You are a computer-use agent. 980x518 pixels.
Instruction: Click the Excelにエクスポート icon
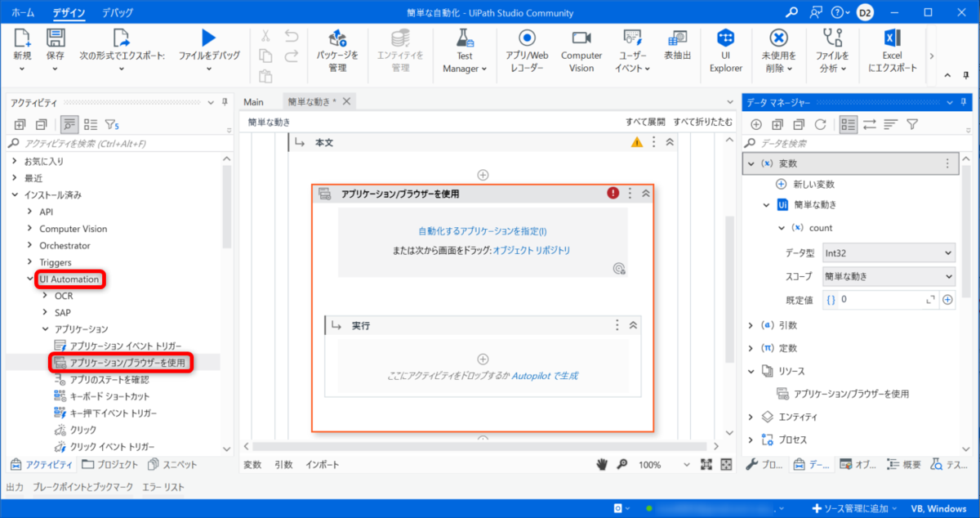tap(892, 38)
